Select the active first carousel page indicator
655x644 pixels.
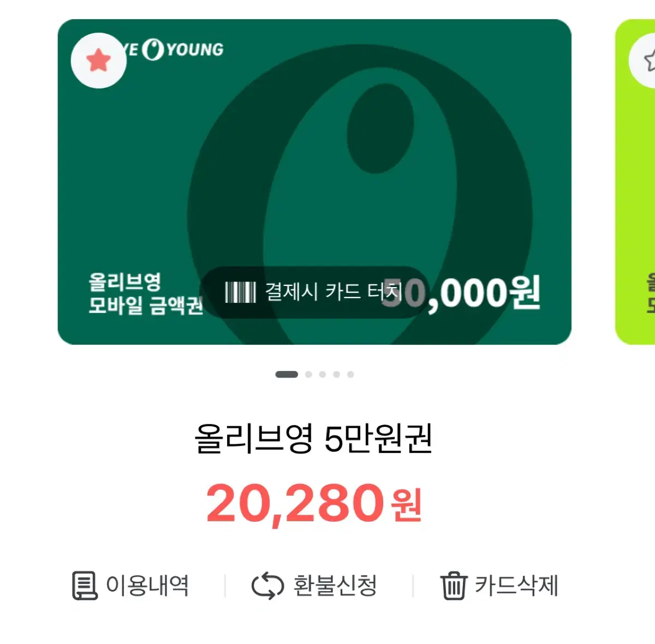[x=287, y=374]
